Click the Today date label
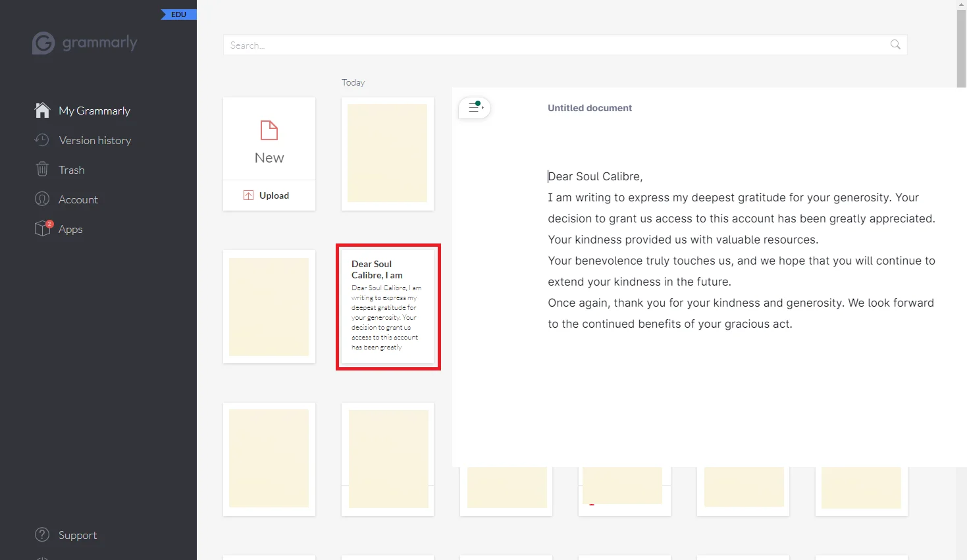The width and height of the screenshot is (967, 560). 353,82
